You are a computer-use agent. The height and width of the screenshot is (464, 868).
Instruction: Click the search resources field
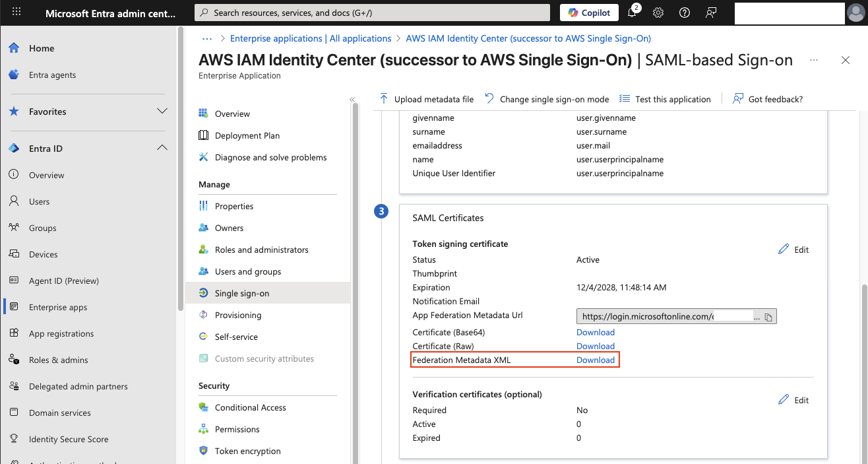[x=372, y=12]
